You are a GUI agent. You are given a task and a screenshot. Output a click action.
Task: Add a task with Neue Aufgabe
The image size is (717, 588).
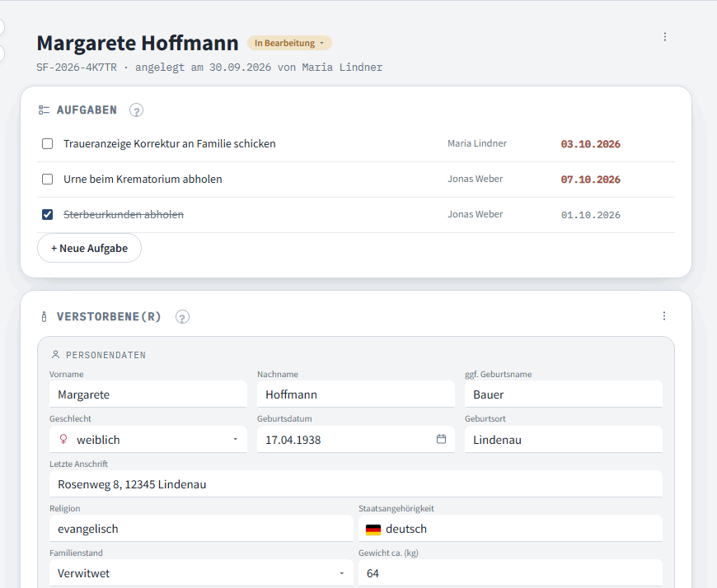click(x=89, y=248)
